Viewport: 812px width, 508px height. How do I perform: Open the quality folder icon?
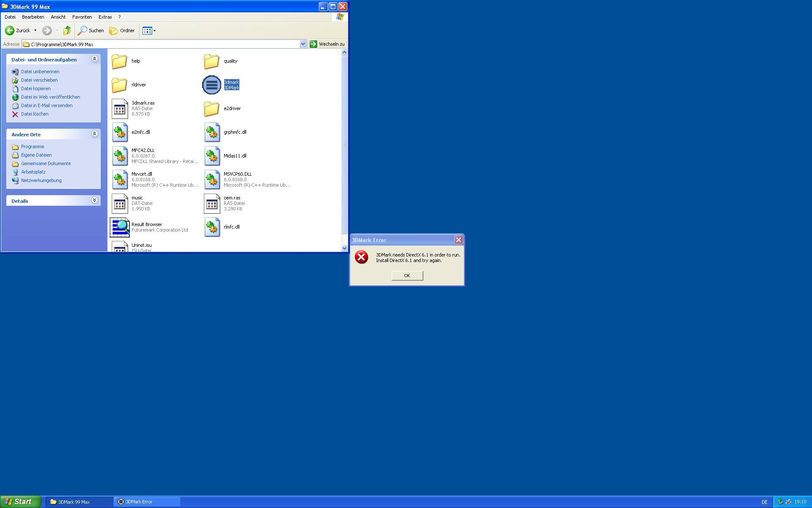pyautogui.click(x=211, y=61)
